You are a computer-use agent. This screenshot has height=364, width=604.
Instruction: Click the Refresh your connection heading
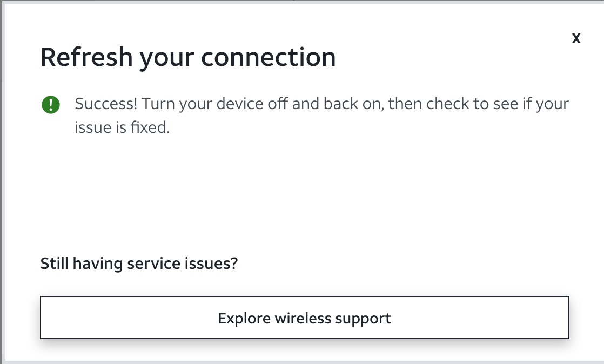coord(188,57)
